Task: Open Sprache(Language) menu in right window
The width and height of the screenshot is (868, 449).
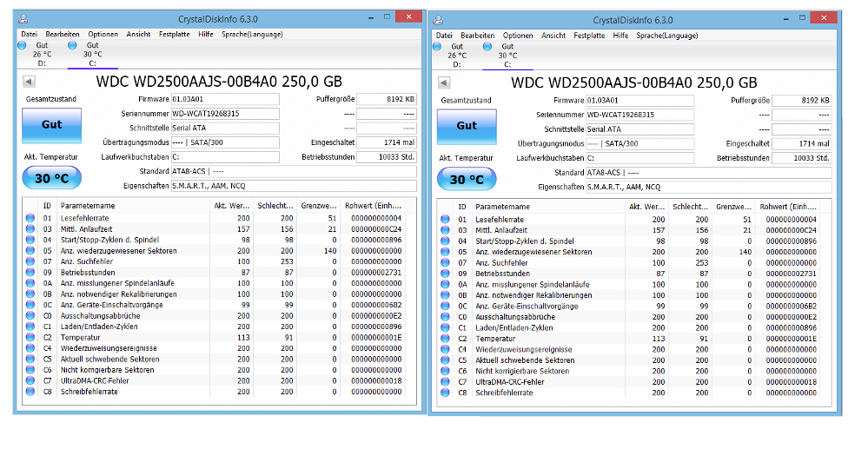Action: [x=667, y=36]
